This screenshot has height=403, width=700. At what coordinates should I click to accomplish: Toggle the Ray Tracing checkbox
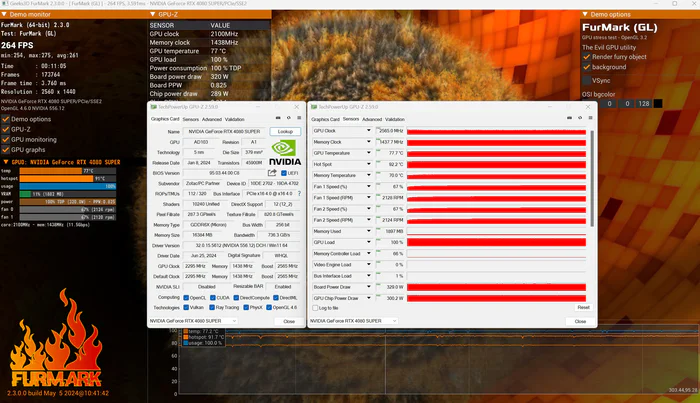point(212,307)
